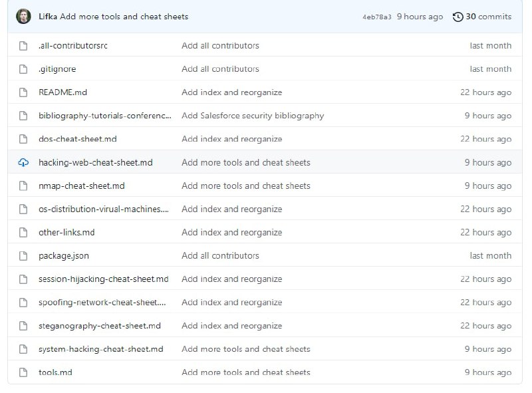Open Lifka's avatar thumbnail

23,17
